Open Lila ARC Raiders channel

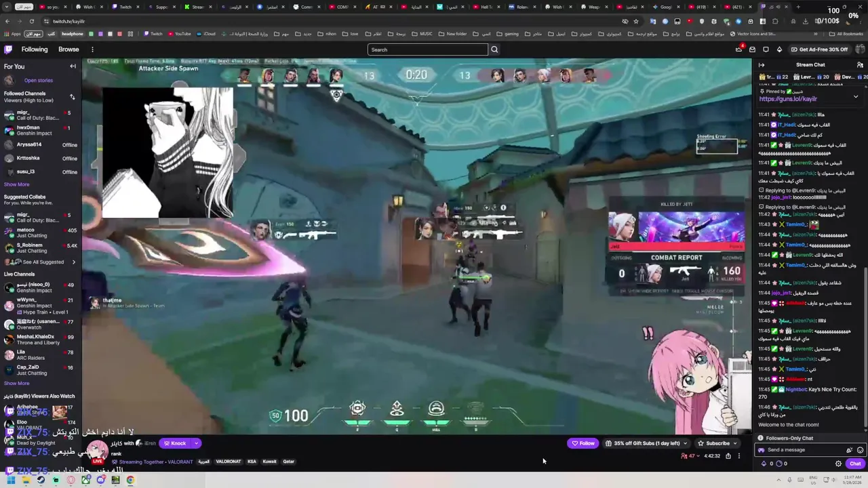pyautogui.click(x=41, y=354)
